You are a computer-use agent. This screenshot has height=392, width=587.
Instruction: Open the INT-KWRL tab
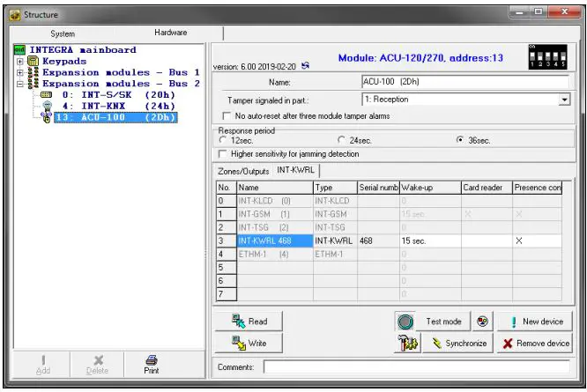pos(295,170)
